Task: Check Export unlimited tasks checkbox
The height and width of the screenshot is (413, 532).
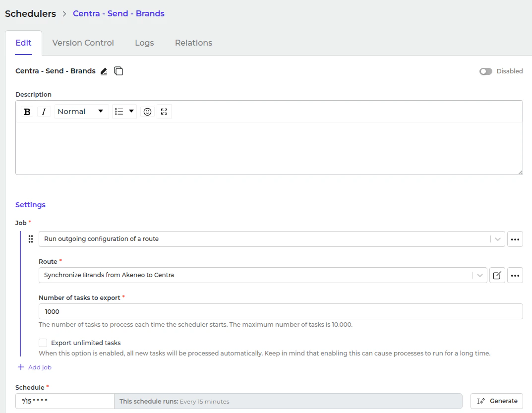Action: pos(43,343)
